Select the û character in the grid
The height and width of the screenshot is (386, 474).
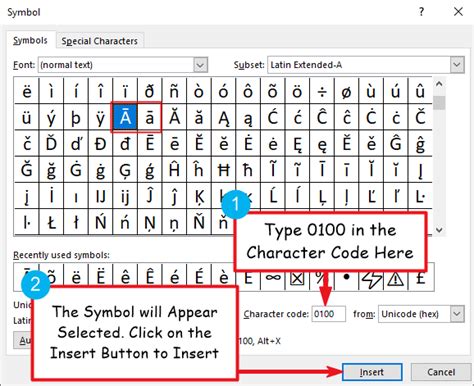[420, 91]
